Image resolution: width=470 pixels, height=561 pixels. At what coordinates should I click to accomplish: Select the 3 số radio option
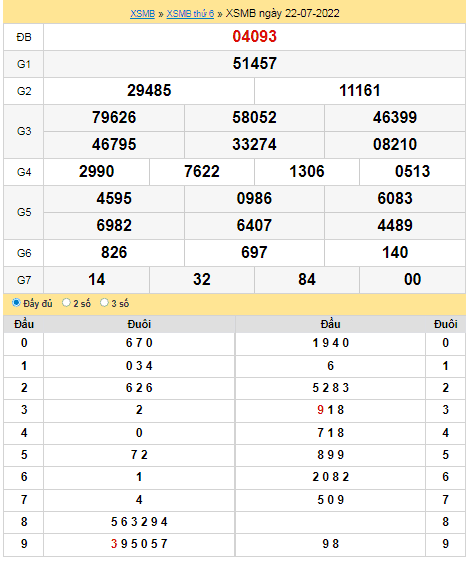[x=104, y=303]
